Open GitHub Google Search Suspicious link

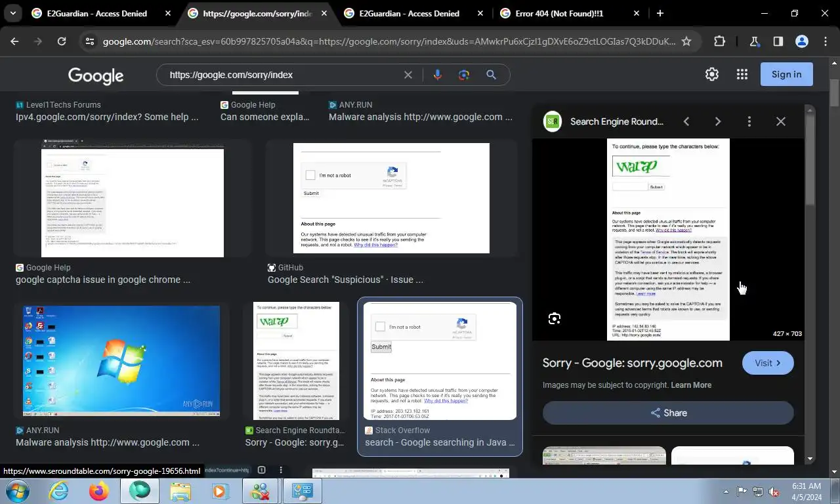[345, 280]
